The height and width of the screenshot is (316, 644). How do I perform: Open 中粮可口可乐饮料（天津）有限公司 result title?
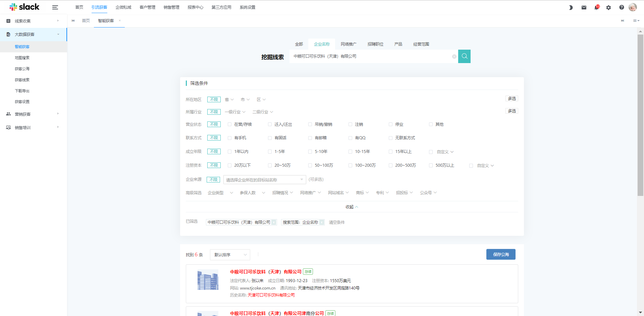pos(266,272)
